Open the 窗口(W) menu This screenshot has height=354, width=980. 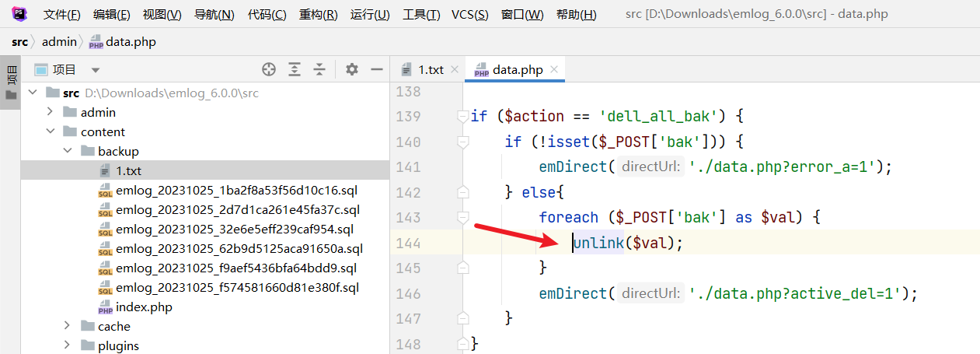(522, 15)
